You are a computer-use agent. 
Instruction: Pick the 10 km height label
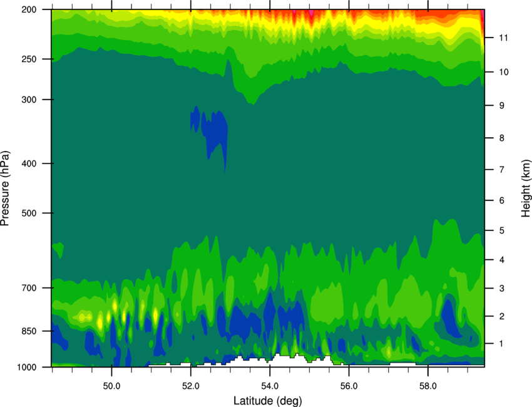click(x=503, y=72)
